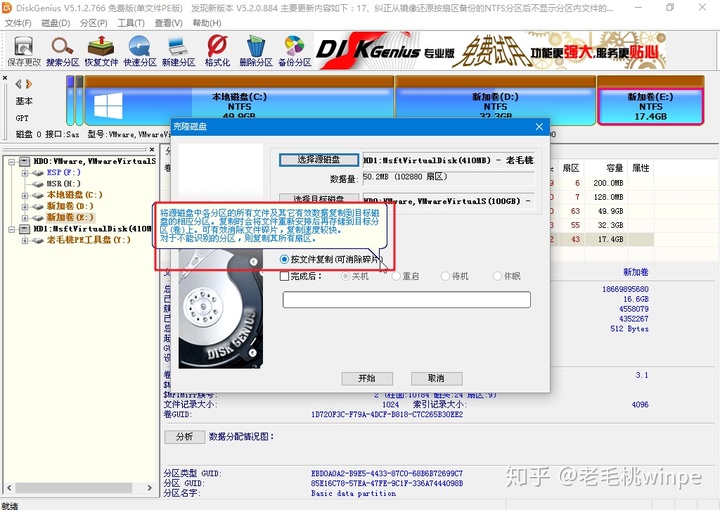
Task: Select MSR (H:) in the disk tree
Action: (x=63, y=184)
